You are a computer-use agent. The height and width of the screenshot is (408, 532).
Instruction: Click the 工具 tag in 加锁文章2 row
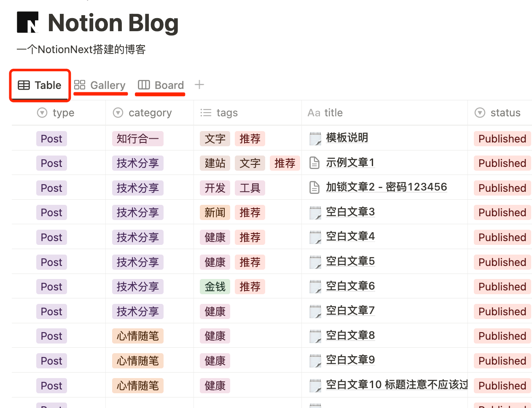coord(250,188)
